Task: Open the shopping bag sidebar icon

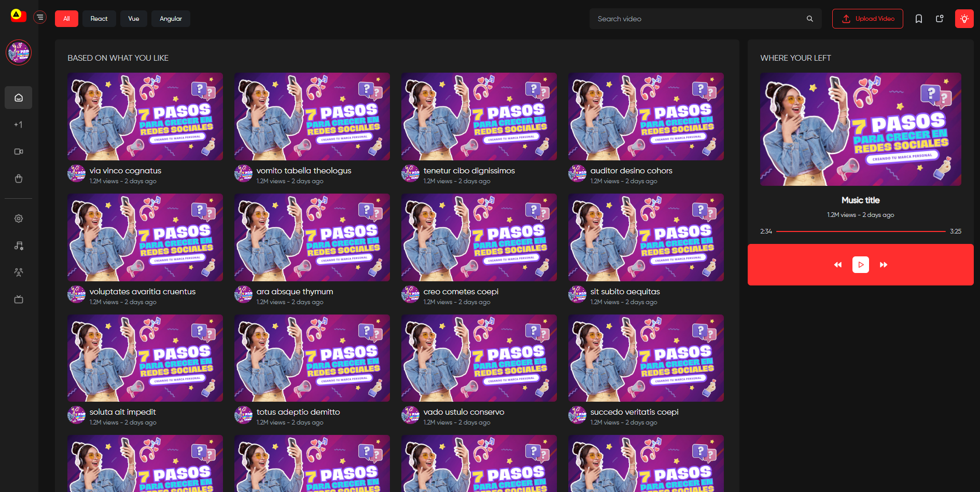Action: click(19, 179)
